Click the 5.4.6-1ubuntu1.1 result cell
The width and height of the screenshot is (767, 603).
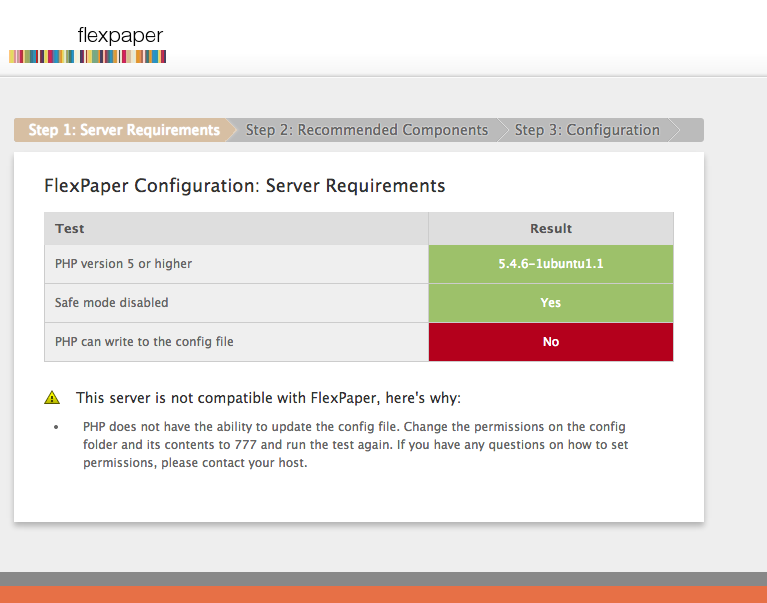[x=551, y=264]
